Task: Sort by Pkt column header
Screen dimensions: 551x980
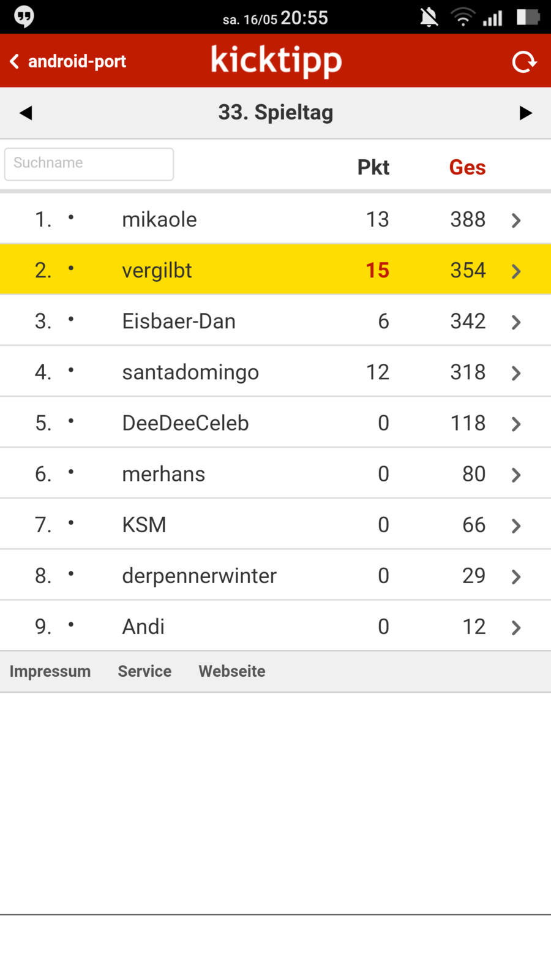Action: [x=373, y=167]
